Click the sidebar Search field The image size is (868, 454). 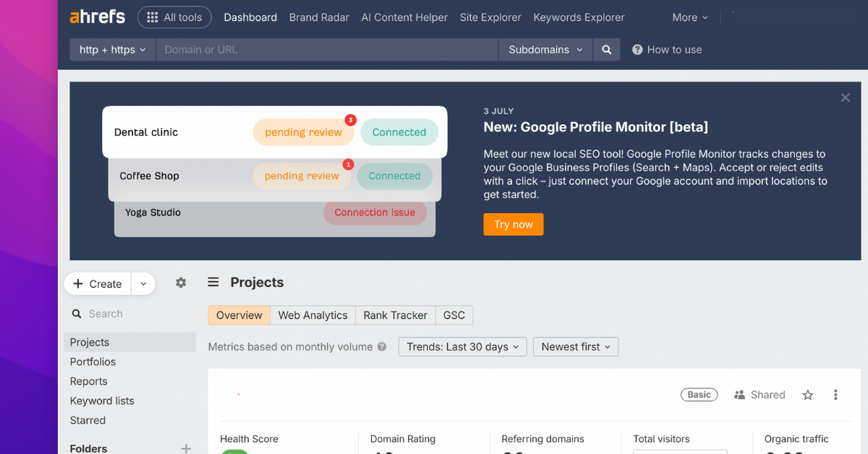tap(132, 314)
